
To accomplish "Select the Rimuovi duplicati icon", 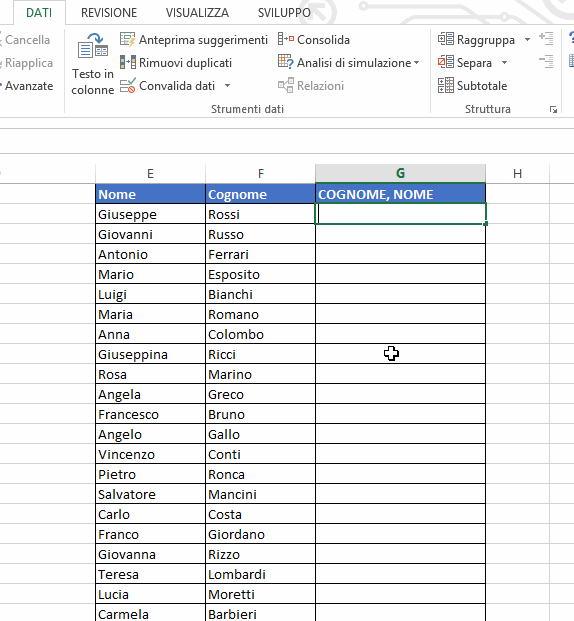I will pos(128,63).
